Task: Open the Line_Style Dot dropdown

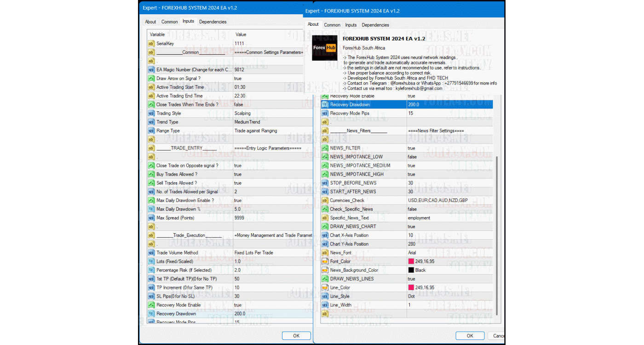Action: tap(411, 296)
